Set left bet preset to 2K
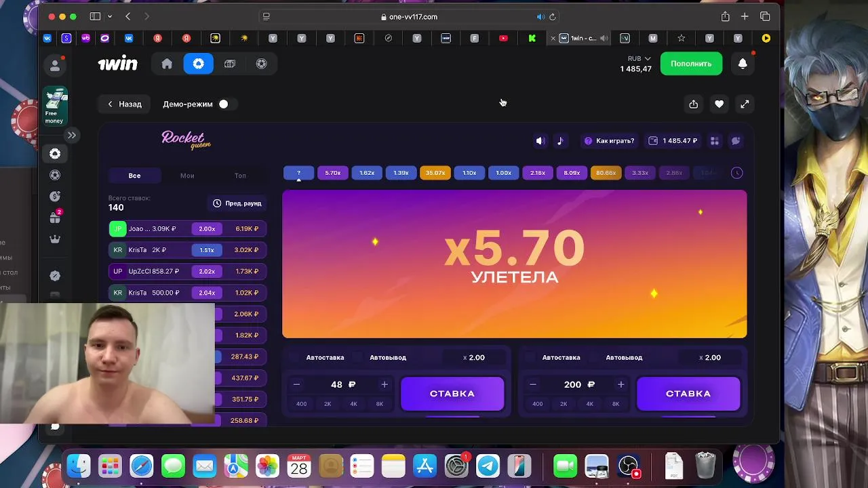The width and height of the screenshot is (868, 488). point(328,404)
